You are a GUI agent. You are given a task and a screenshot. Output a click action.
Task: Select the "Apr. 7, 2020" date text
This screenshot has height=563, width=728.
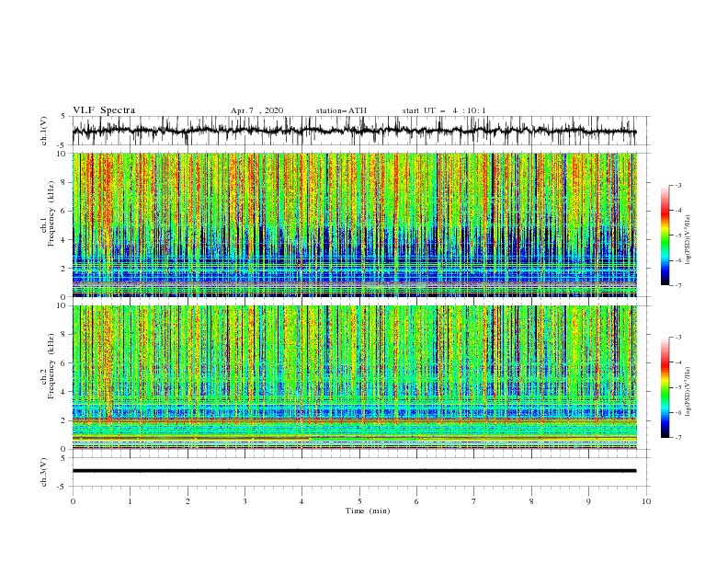click(256, 110)
